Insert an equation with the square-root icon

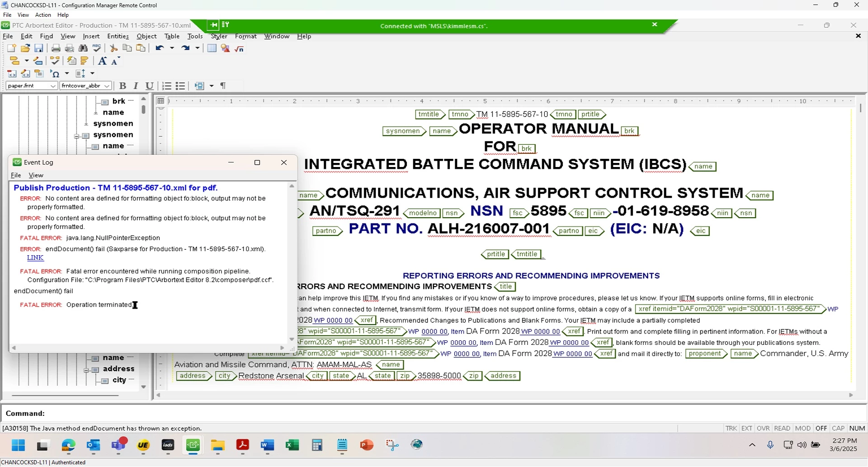(240, 48)
